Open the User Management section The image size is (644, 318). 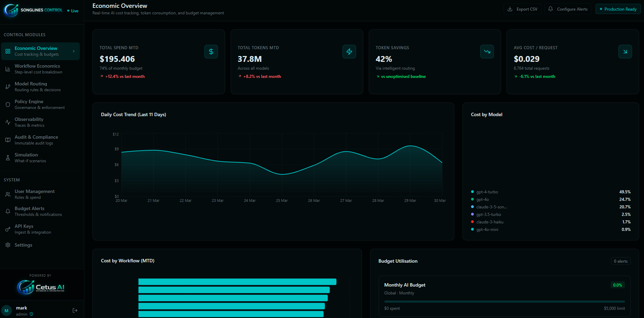tap(34, 194)
